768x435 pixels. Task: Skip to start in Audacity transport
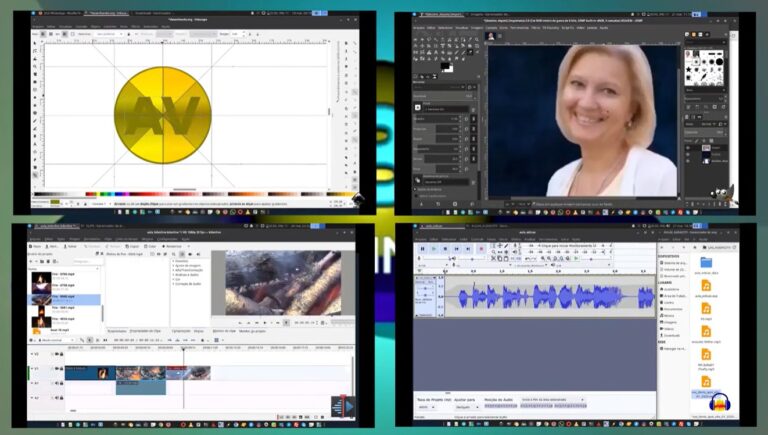pos(456,249)
